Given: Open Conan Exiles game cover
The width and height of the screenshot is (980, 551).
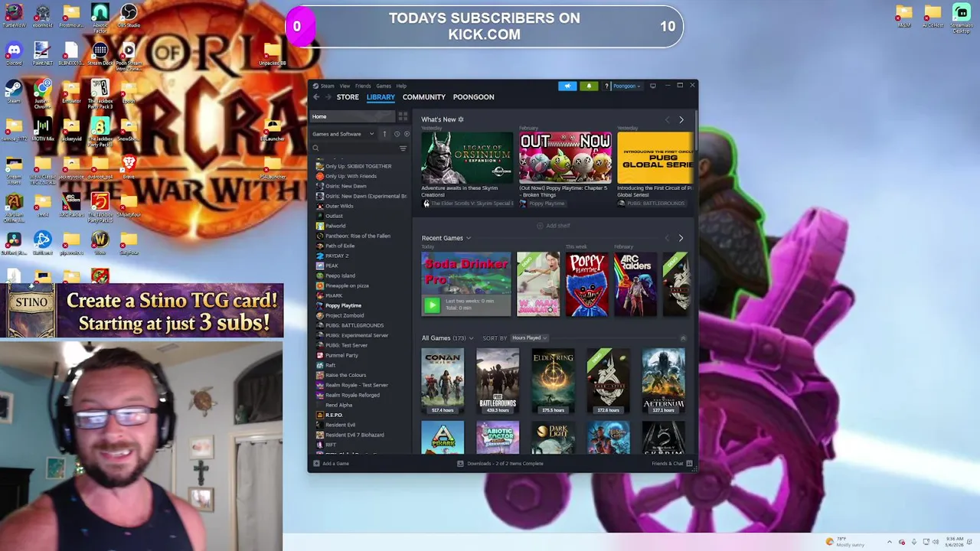Looking at the screenshot, I should (443, 381).
